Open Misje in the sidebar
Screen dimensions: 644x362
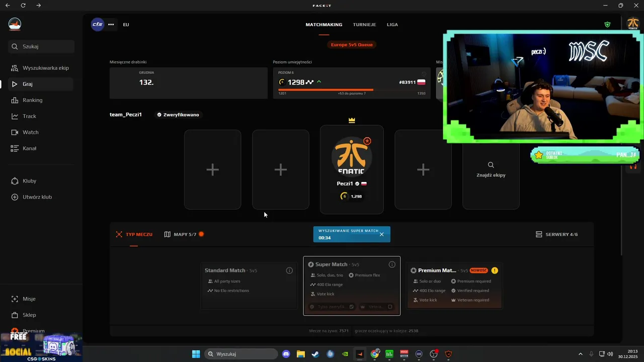point(40,299)
